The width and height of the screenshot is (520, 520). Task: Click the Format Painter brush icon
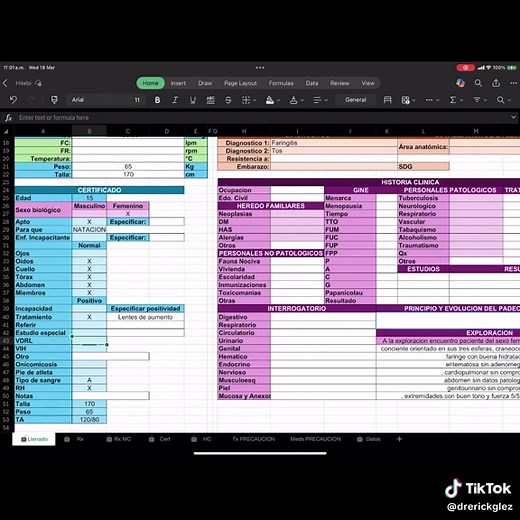(54, 100)
